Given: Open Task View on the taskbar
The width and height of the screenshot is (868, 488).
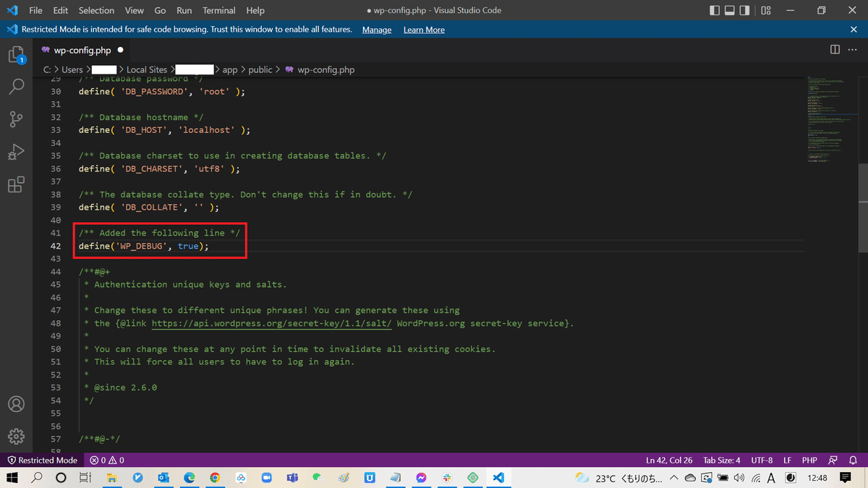Looking at the screenshot, I should point(85,478).
